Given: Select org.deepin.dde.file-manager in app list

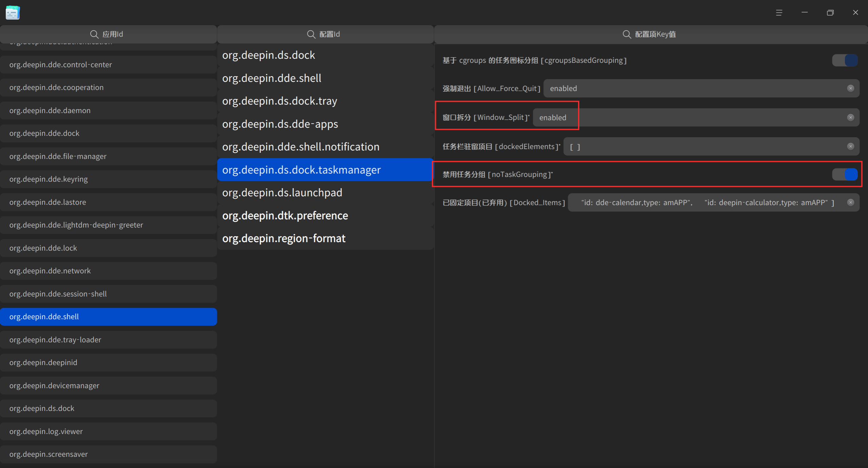Looking at the screenshot, I should point(58,156).
